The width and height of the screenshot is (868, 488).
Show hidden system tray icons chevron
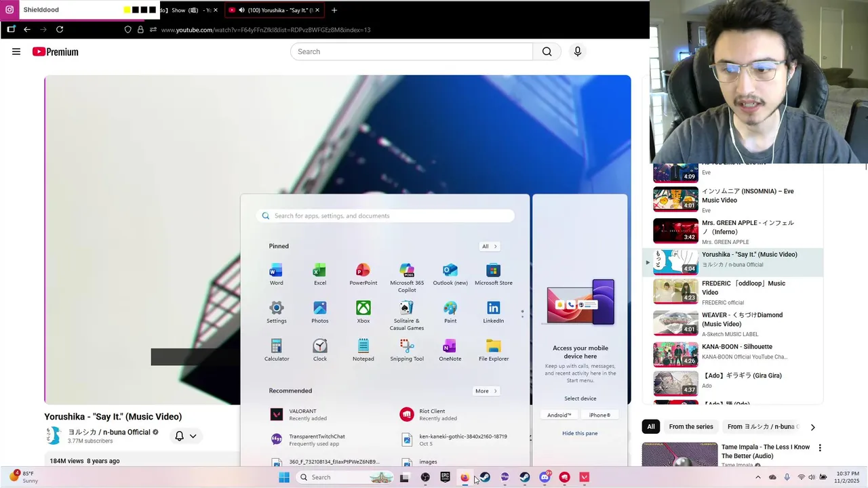point(757,477)
